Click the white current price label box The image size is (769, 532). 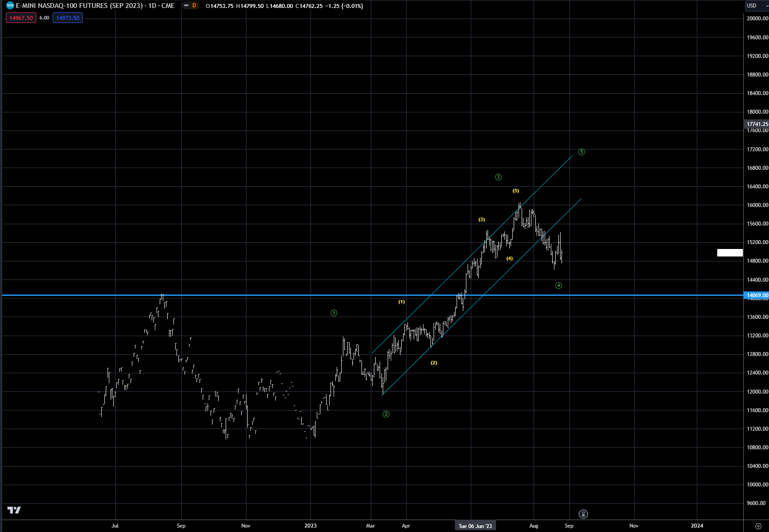pyautogui.click(x=730, y=253)
